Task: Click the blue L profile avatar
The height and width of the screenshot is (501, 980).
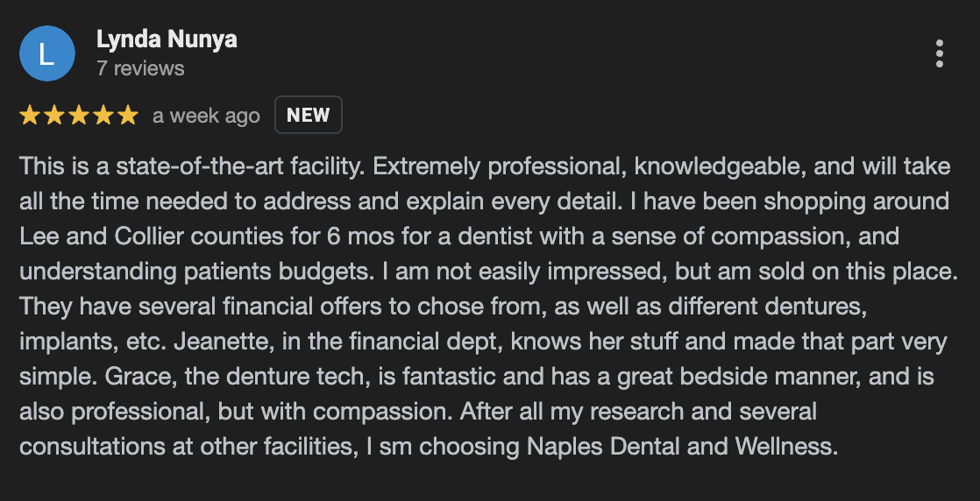Action: coord(47,53)
